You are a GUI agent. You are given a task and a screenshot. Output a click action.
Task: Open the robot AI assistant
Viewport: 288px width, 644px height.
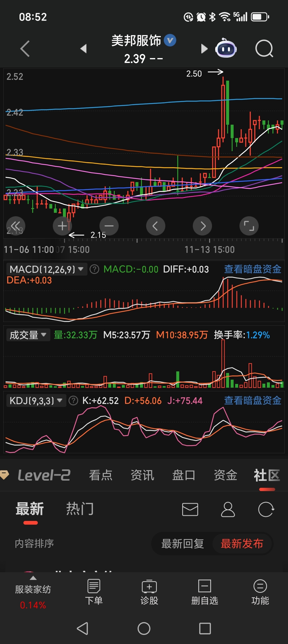tap(226, 48)
